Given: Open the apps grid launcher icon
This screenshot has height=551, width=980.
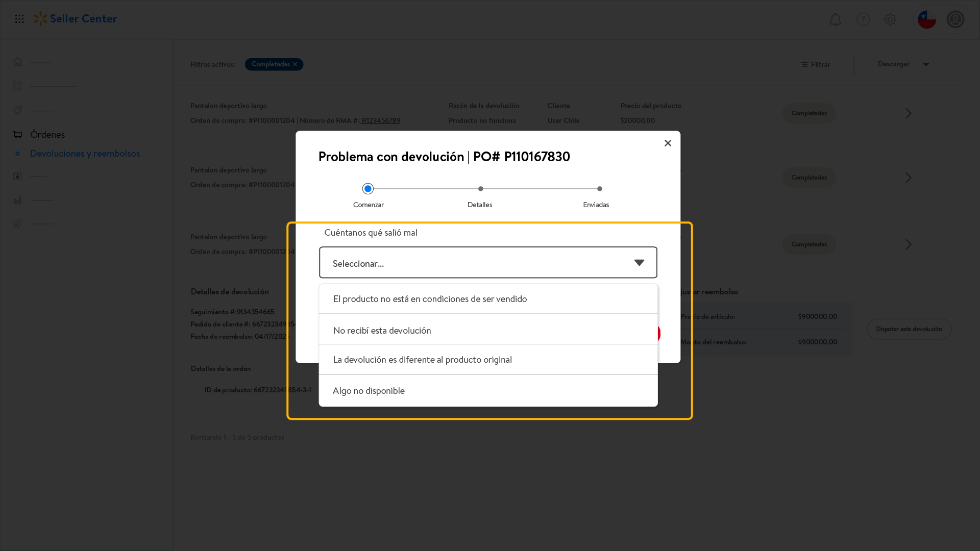Looking at the screenshot, I should 19,19.
